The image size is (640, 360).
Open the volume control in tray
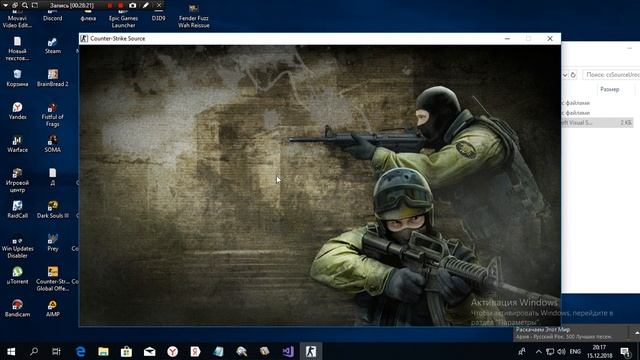[561, 351]
